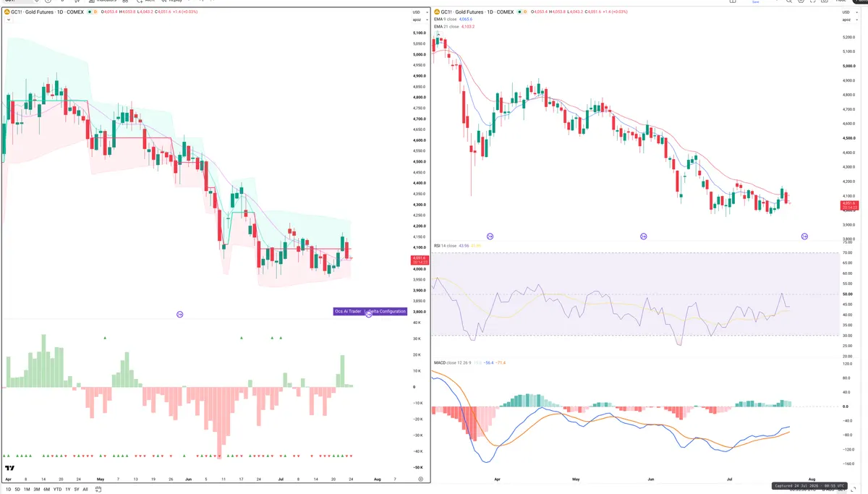
Task: Open the go-to-date calendar icon
Action: [98, 489]
